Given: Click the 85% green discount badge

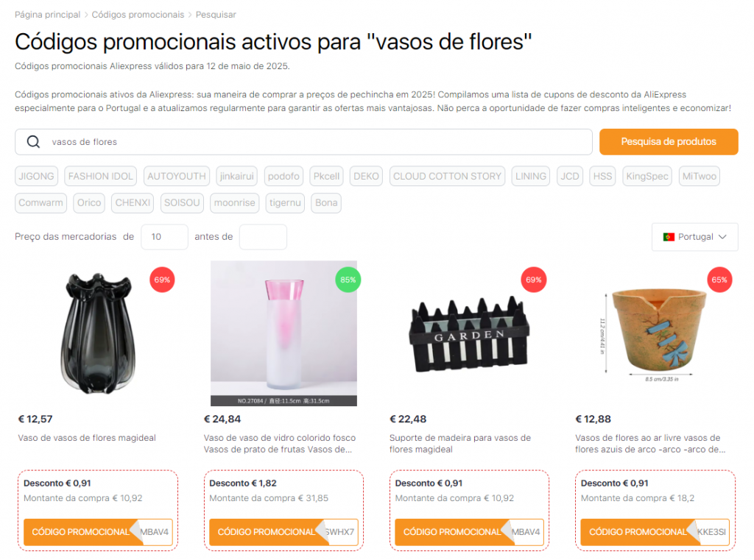Looking at the screenshot, I should click(x=348, y=280).
